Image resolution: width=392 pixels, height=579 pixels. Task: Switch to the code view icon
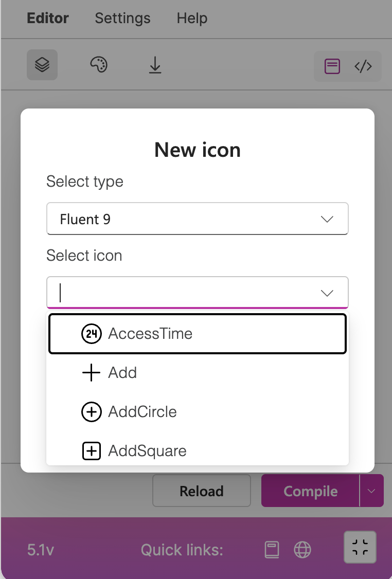[x=363, y=66]
